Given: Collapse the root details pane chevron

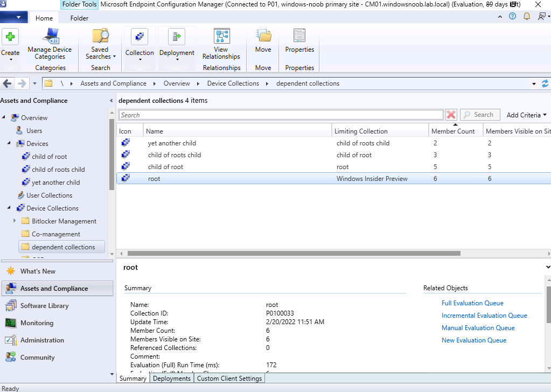Looking at the screenshot, I should (x=548, y=267).
